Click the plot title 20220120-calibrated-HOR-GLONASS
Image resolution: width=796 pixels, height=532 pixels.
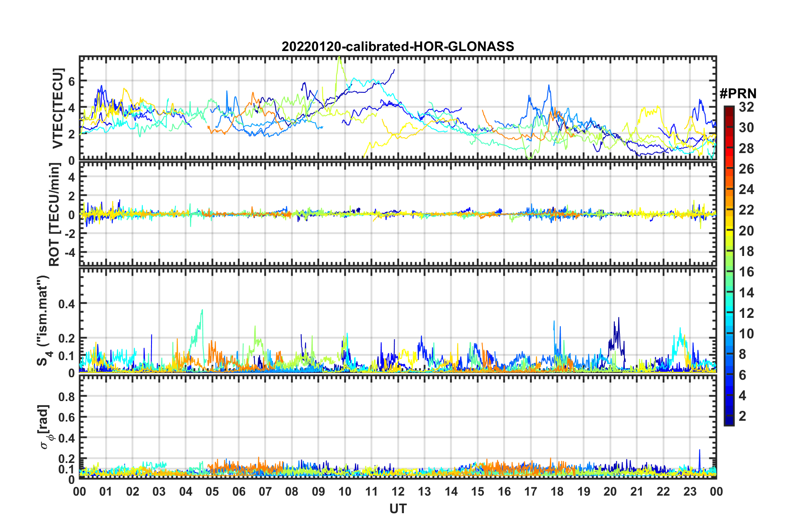click(x=398, y=46)
